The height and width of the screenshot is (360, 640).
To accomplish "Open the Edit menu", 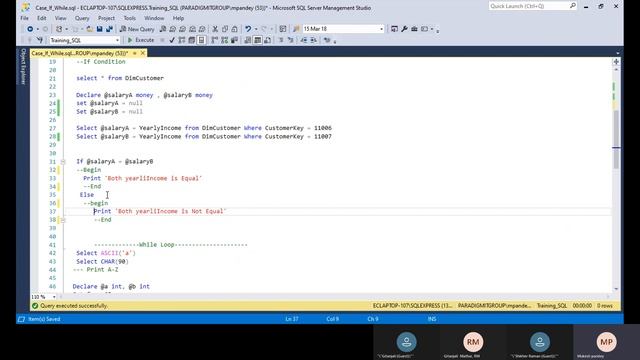I will [x=42, y=18].
